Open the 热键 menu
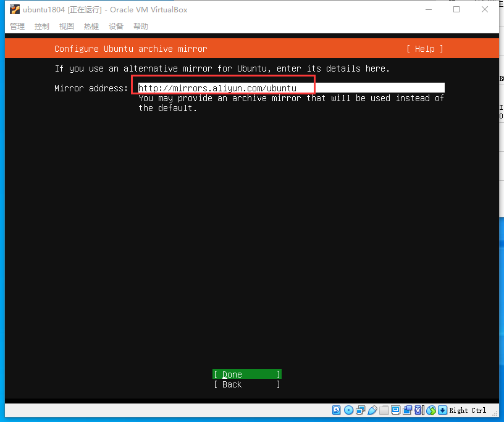This screenshot has height=422, width=504. click(x=91, y=26)
